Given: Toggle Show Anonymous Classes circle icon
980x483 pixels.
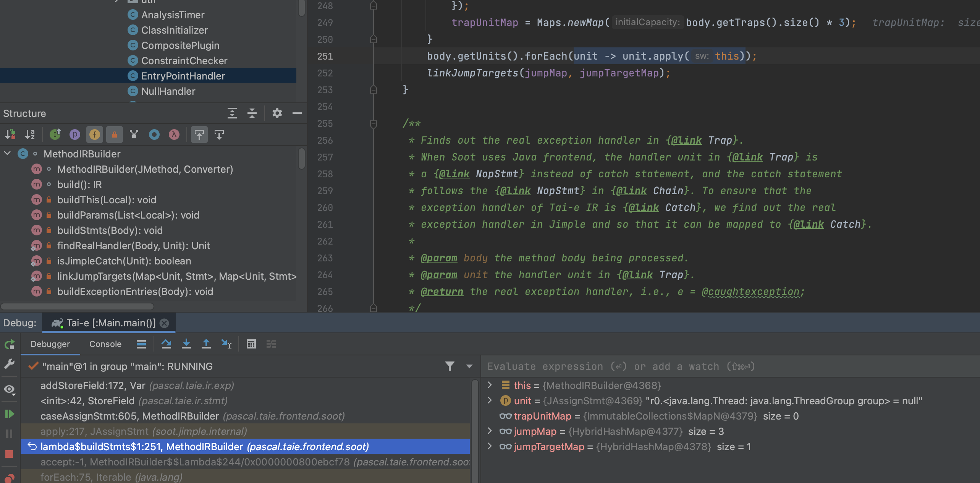Looking at the screenshot, I should point(154,135).
